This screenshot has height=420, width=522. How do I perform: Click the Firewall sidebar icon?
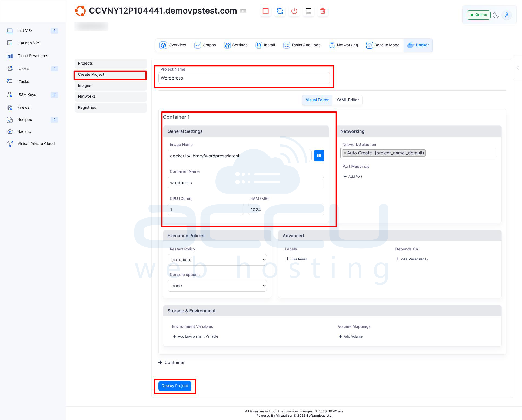[x=10, y=108]
